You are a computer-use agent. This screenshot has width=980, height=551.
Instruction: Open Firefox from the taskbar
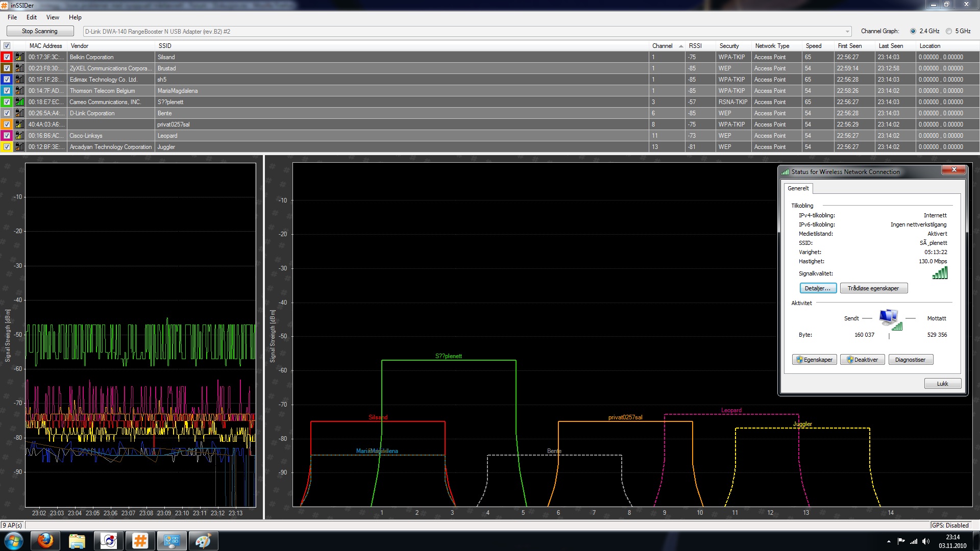tap(45, 541)
